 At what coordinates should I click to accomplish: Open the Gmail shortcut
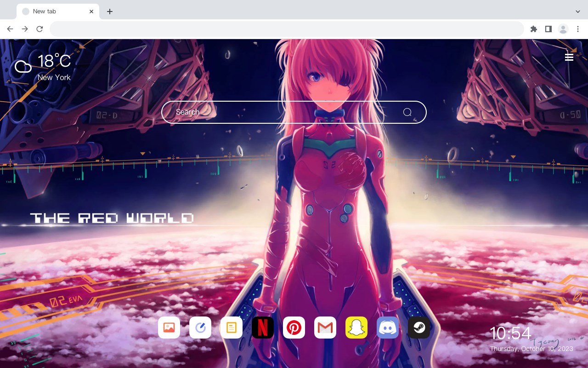click(x=325, y=328)
